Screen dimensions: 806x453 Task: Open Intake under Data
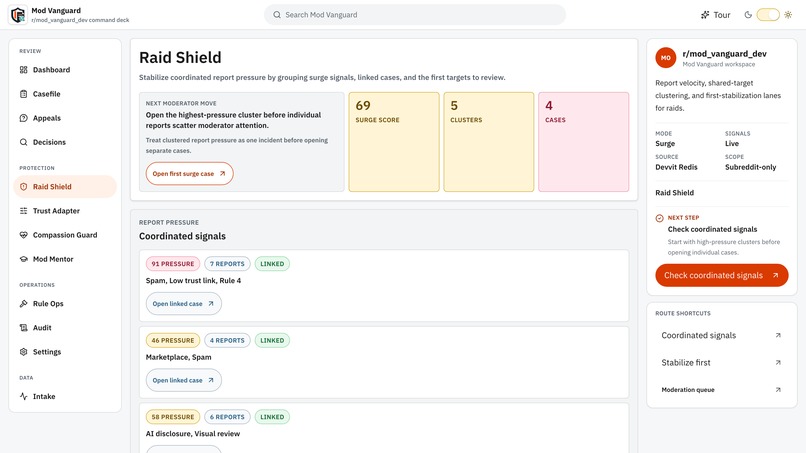[x=65, y=396]
